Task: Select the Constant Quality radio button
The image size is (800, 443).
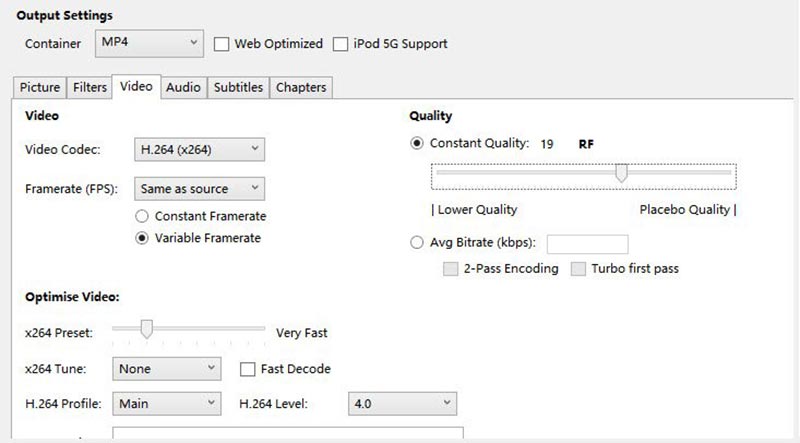Action: click(x=417, y=143)
